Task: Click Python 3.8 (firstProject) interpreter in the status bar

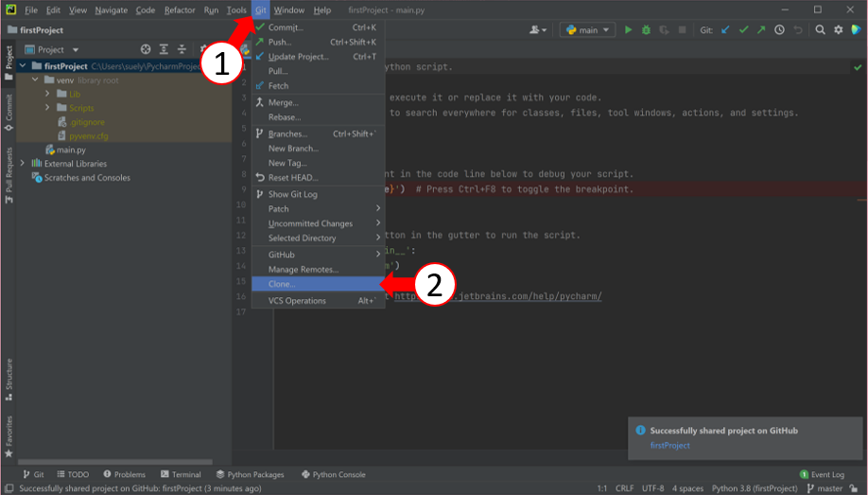Action: point(754,488)
